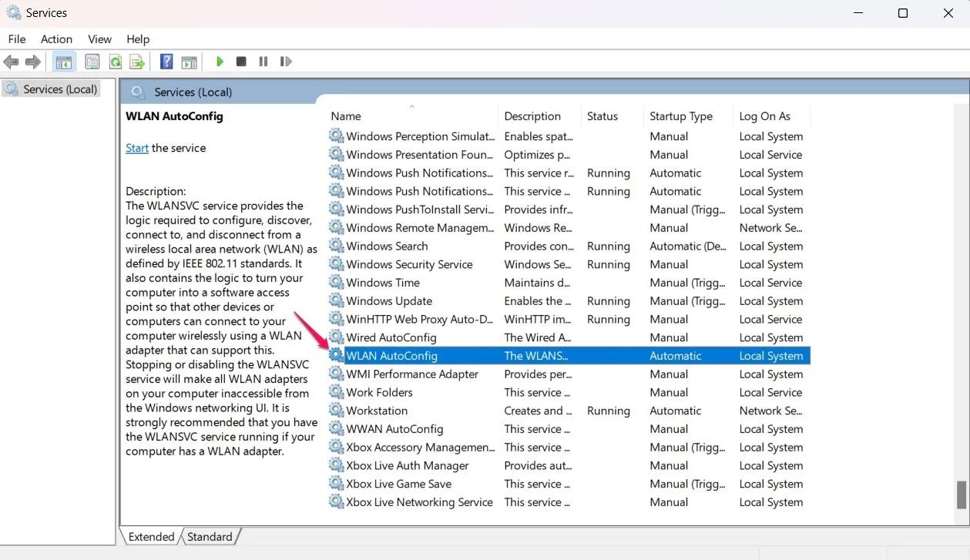The height and width of the screenshot is (560, 970).
Task: Switch to the Standard tab
Action: pos(210,537)
